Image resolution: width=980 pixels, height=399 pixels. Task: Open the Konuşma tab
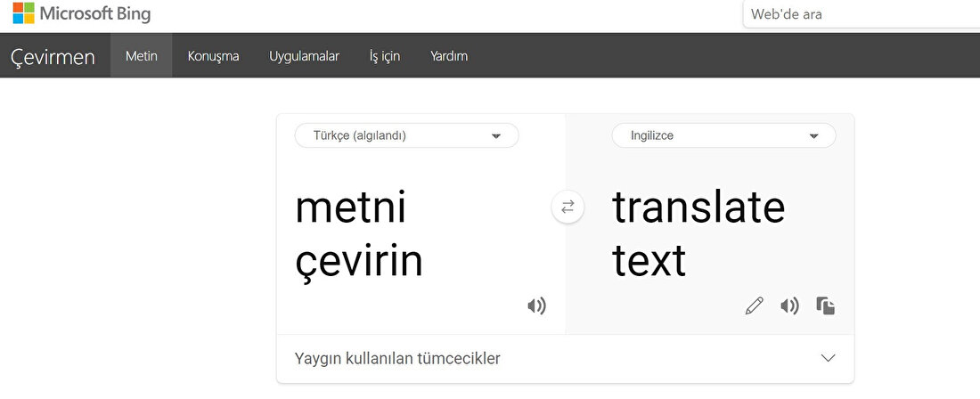coord(213,56)
